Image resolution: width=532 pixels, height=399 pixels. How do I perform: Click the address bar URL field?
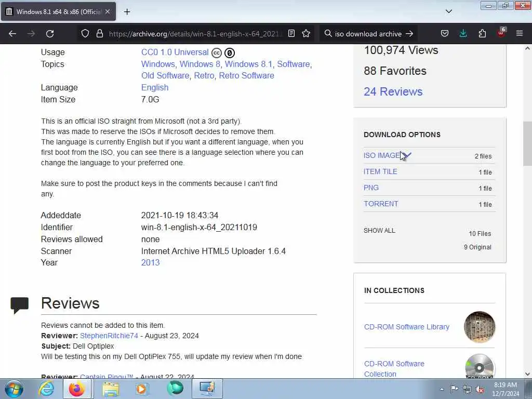[x=195, y=34]
